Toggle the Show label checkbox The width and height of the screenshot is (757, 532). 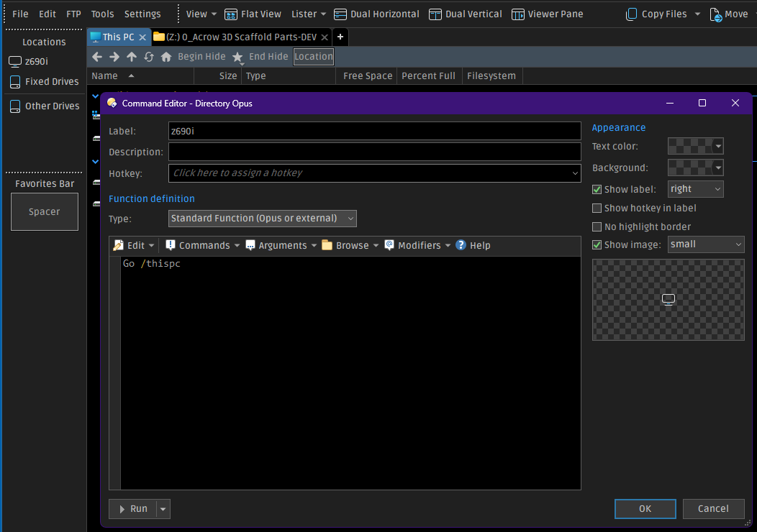(x=597, y=190)
